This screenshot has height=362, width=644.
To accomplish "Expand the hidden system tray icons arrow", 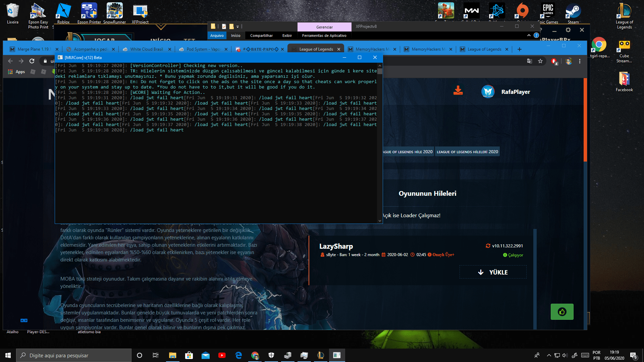I will click(549, 355).
